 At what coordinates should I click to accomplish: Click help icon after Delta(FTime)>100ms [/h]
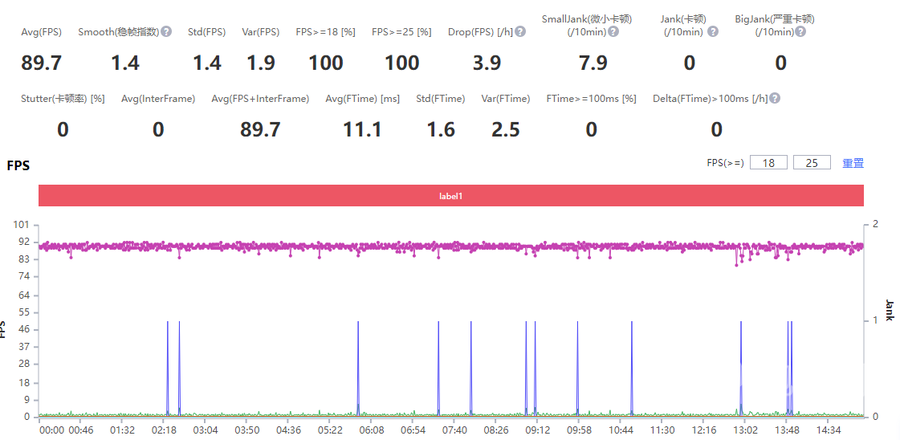[x=775, y=99]
